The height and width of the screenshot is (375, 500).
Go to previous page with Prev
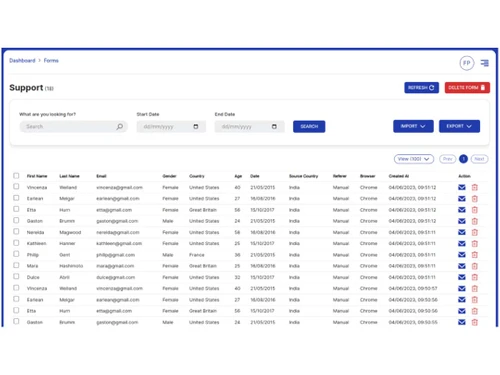448,159
